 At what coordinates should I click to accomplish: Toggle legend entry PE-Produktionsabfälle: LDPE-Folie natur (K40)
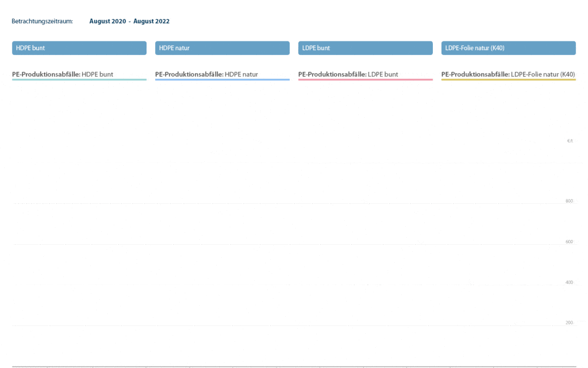pyautogui.click(x=508, y=74)
